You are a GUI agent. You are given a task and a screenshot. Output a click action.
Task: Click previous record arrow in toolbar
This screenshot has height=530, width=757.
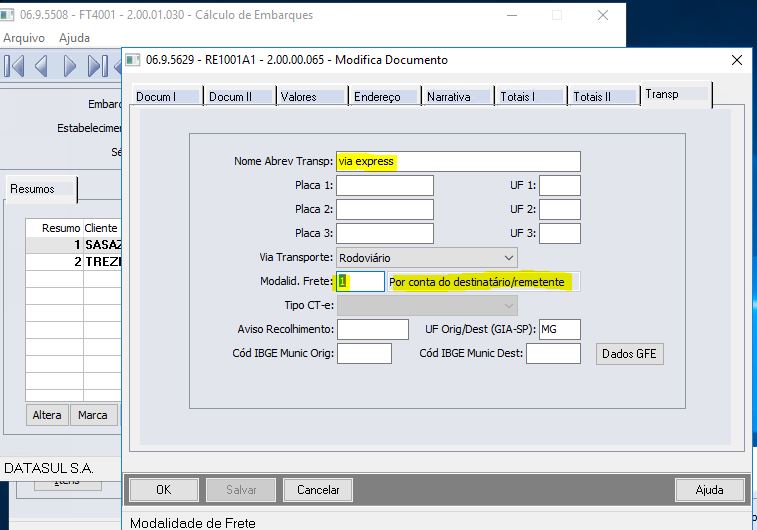pos(41,66)
